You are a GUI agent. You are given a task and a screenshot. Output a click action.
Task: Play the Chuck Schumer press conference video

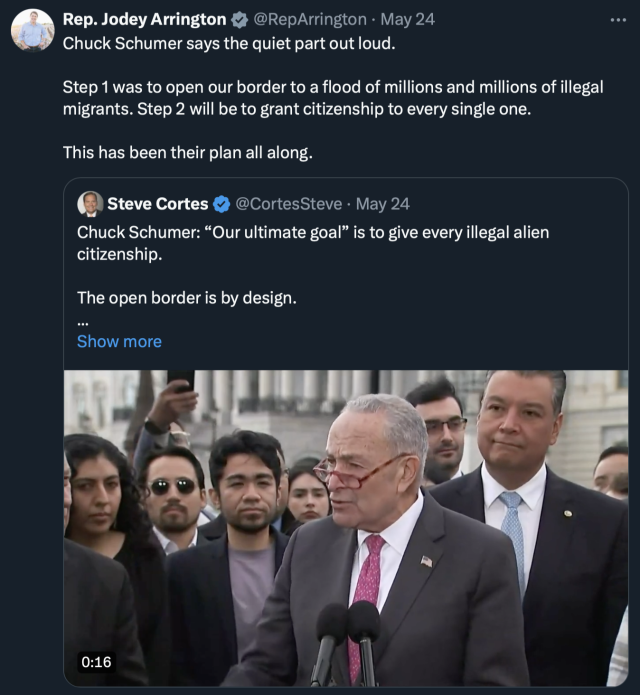(x=346, y=528)
